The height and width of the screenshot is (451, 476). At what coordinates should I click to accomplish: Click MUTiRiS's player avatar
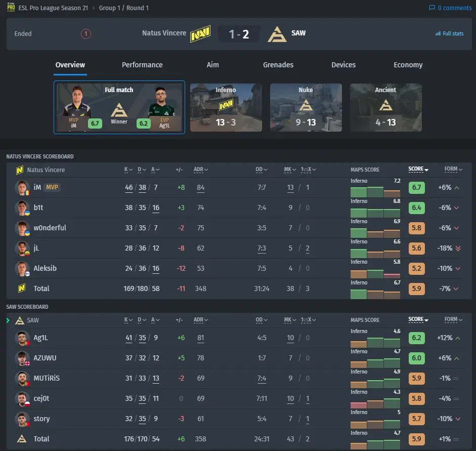coord(22,379)
